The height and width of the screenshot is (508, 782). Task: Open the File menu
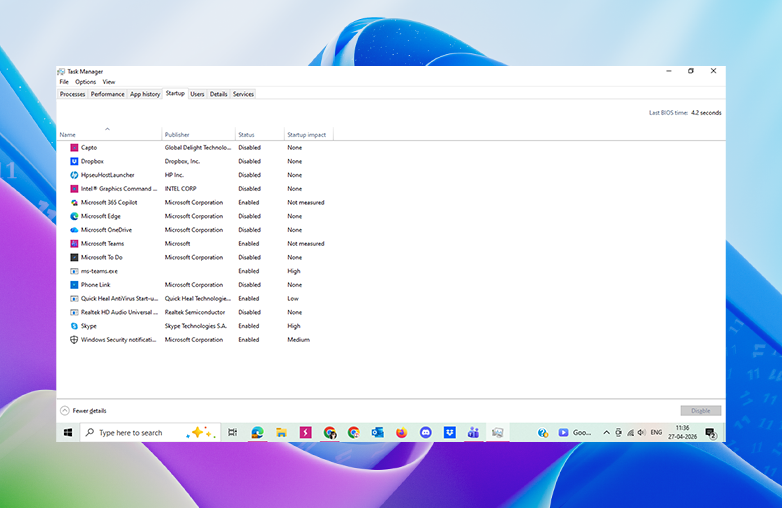(x=64, y=82)
